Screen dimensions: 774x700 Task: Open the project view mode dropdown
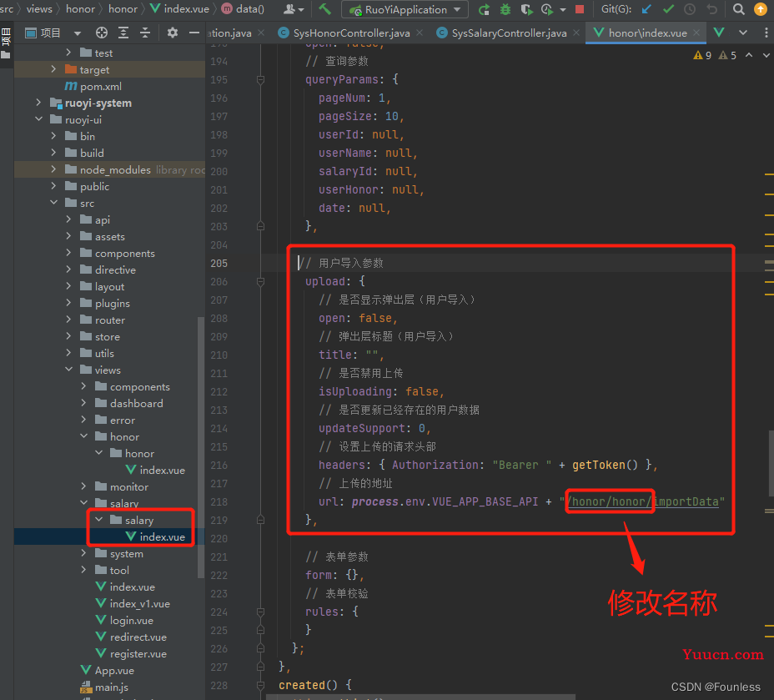[77, 33]
